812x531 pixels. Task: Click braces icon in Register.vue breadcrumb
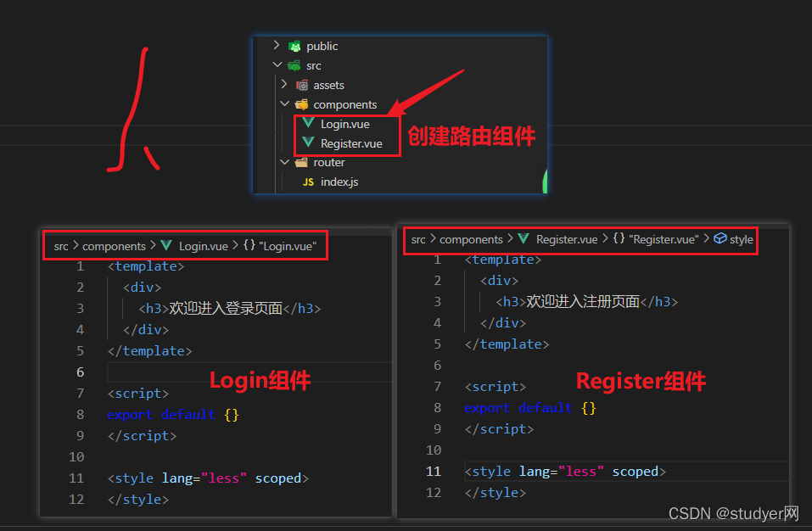(x=619, y=238)
